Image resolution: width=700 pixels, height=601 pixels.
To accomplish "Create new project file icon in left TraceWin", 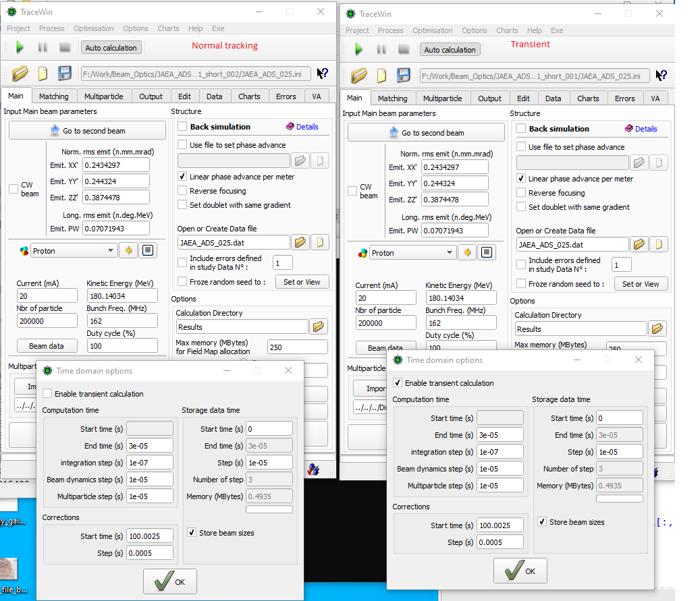I will point(43,73).
